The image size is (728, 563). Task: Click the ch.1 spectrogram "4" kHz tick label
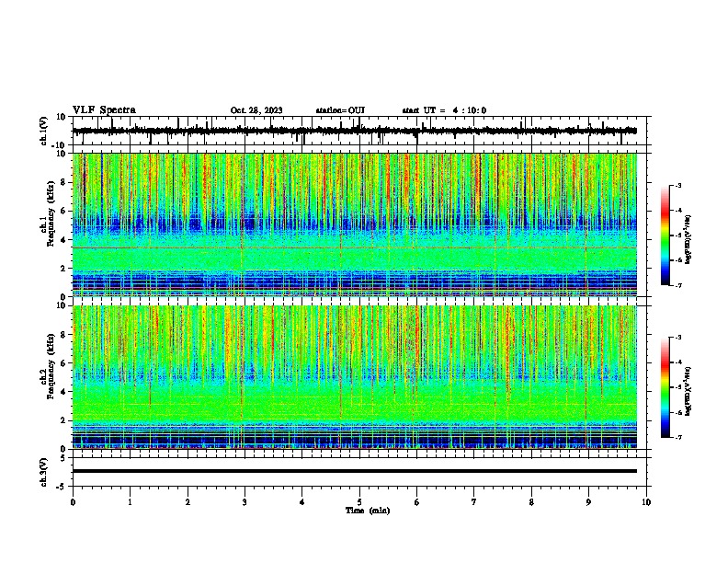click(x=63, y=240)
